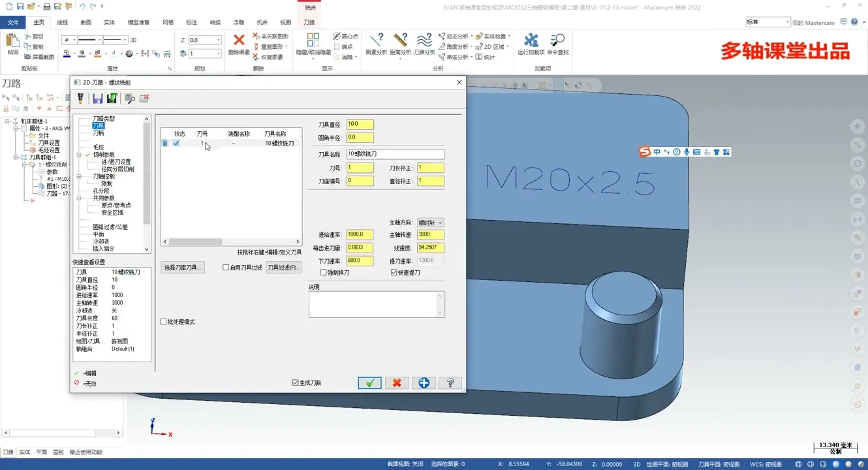Image resolution: width=868 pixels, height=470 pixels.
Task: Open the 标准 standard dropdown at top right
Action: [786, 22]
